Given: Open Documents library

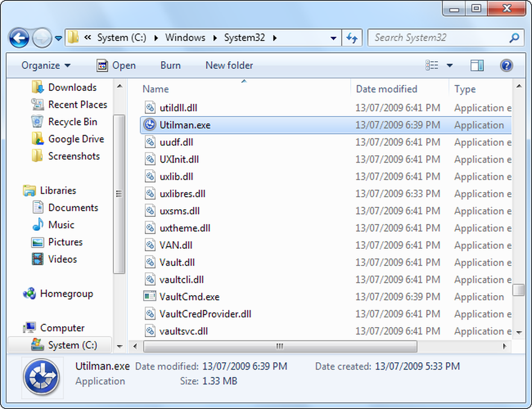Looking at the screenshot, I should click(x=65, y=207).
